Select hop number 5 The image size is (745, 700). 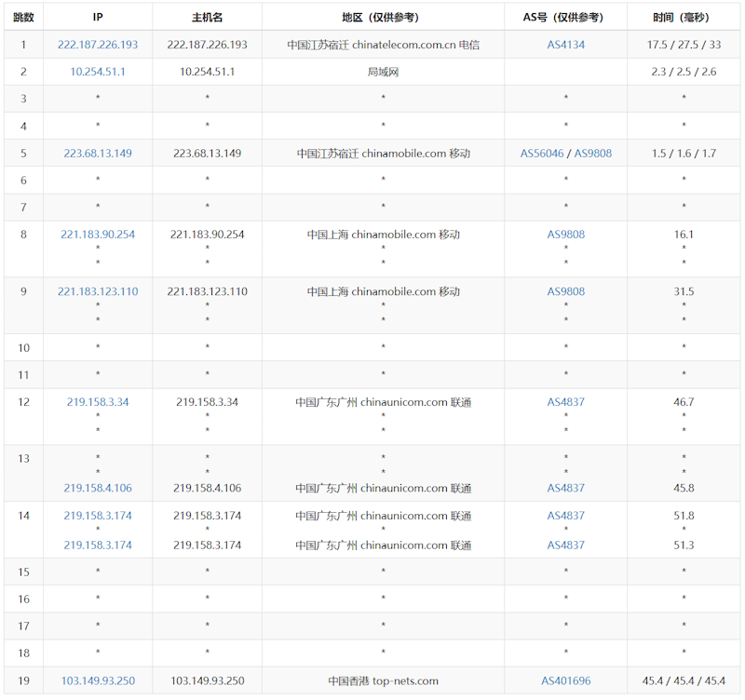pyautogui.click(x=24, y=154)
